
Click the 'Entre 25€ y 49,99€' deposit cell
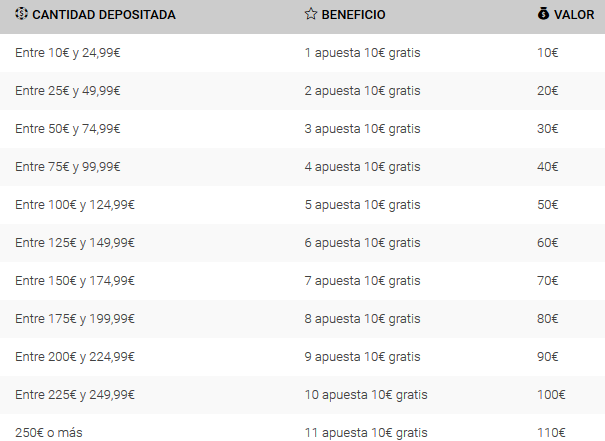click(x=68, y=91)
